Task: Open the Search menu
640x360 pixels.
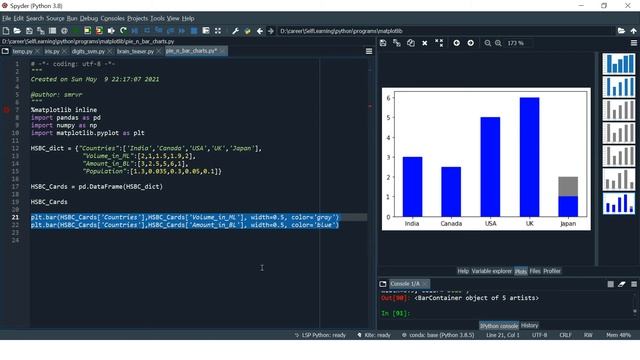Action: 35,18
